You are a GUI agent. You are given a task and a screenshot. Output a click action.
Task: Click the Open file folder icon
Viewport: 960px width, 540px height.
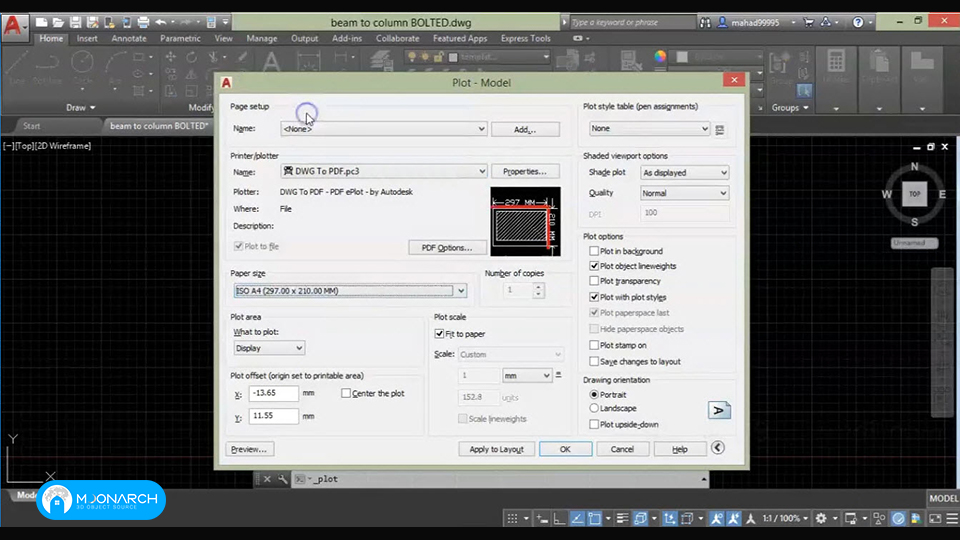[x=58, y=23]
